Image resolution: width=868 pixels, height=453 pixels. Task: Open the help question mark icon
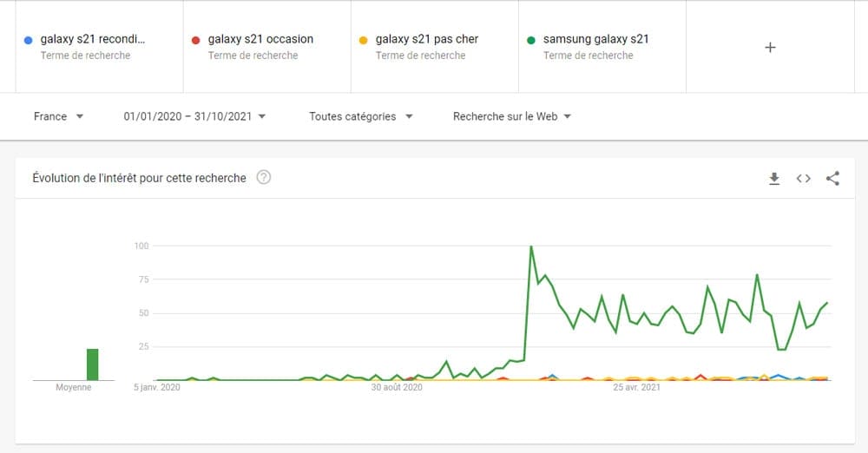coord(264,178)
